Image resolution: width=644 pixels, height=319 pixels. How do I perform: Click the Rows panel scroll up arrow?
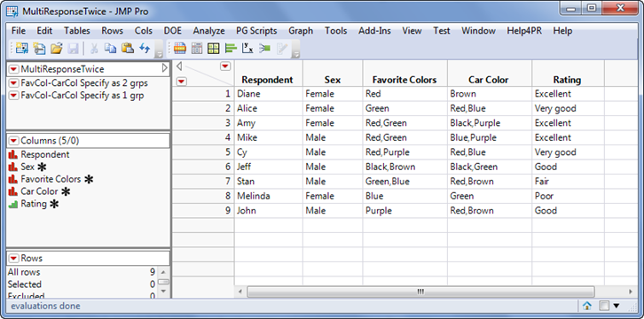pyautogui.click(x=163, y=272)
